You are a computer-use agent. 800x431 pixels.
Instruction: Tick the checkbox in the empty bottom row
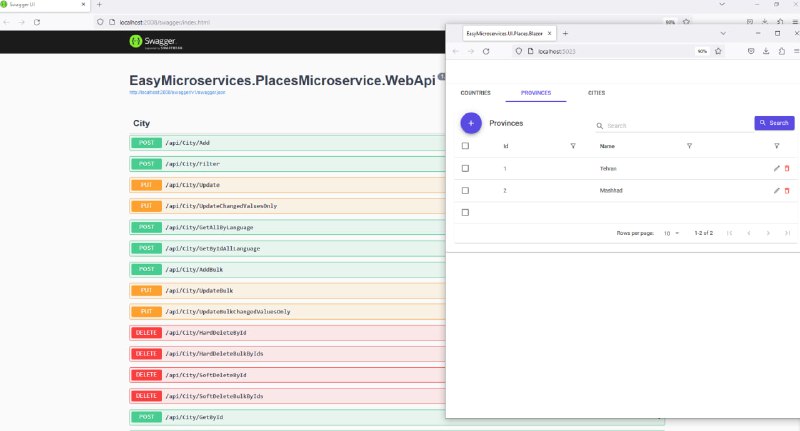coord(465,212)
